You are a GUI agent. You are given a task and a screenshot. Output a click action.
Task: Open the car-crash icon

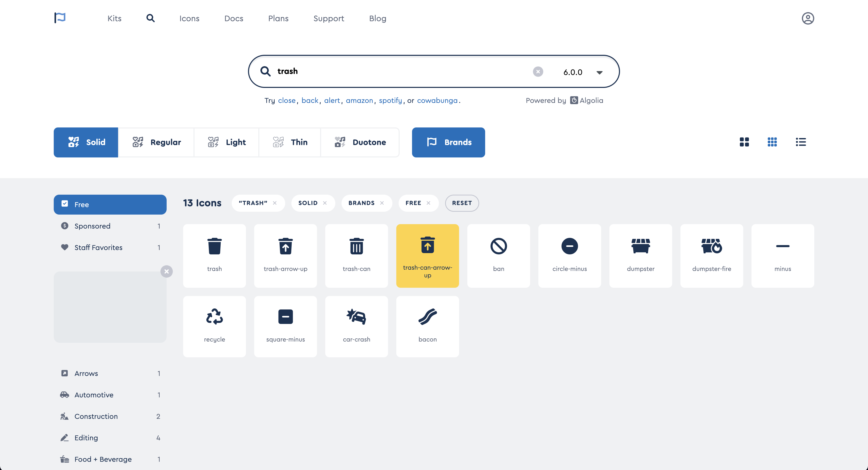[356, 325]
